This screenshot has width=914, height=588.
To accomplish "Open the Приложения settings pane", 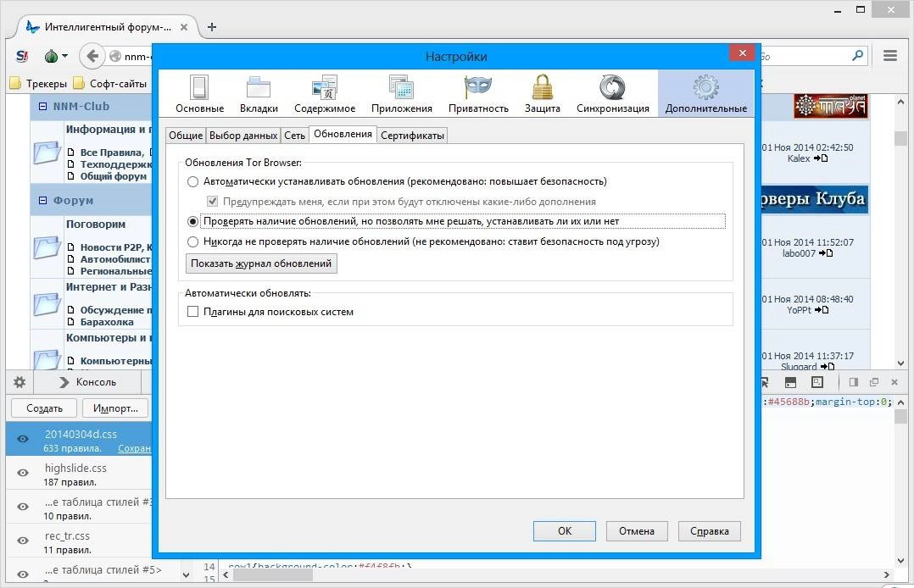I will 402,94.
